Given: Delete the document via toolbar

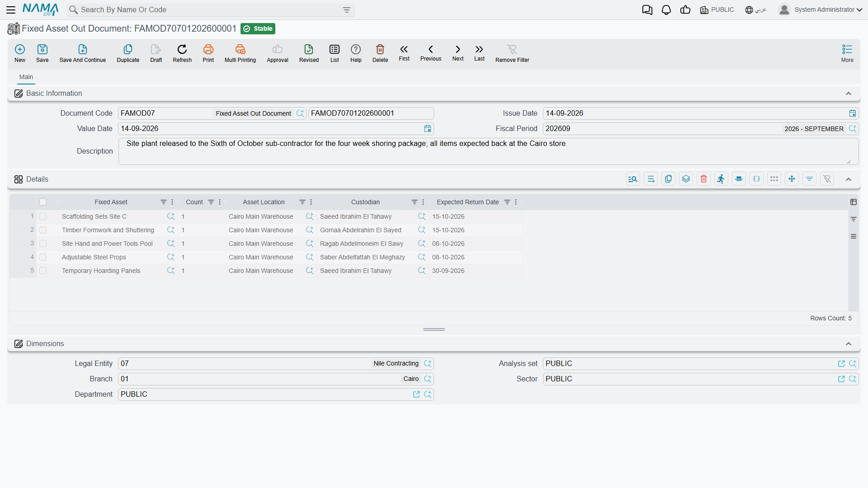Looking at the screenshot, I should (x=380, y=49).
